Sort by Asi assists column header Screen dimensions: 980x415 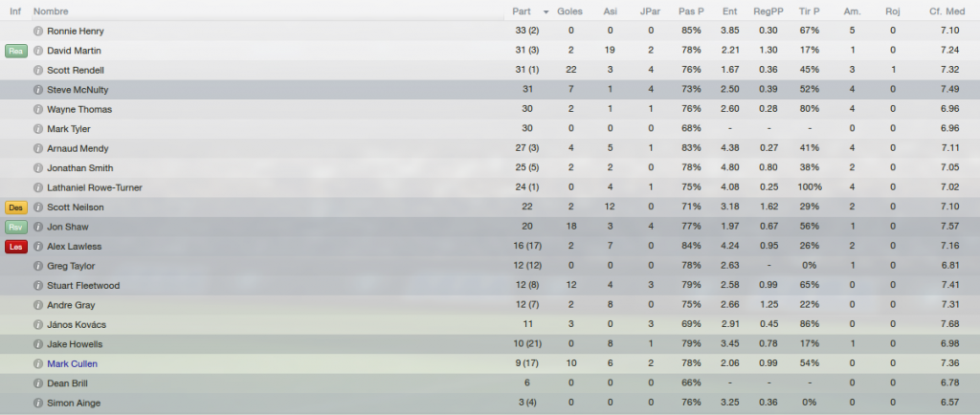610,11
